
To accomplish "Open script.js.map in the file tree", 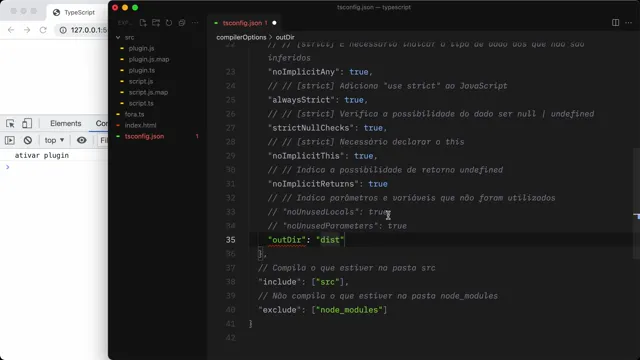I will (148, 92).
